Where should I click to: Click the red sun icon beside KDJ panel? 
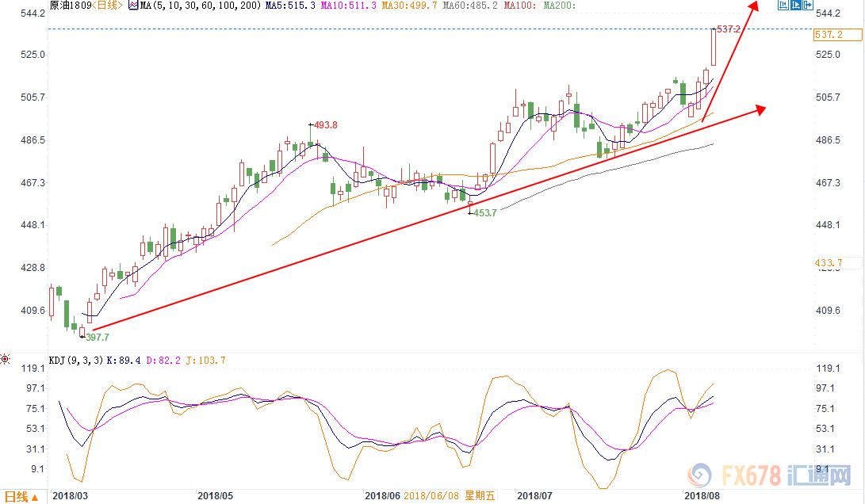click(6, 360)
